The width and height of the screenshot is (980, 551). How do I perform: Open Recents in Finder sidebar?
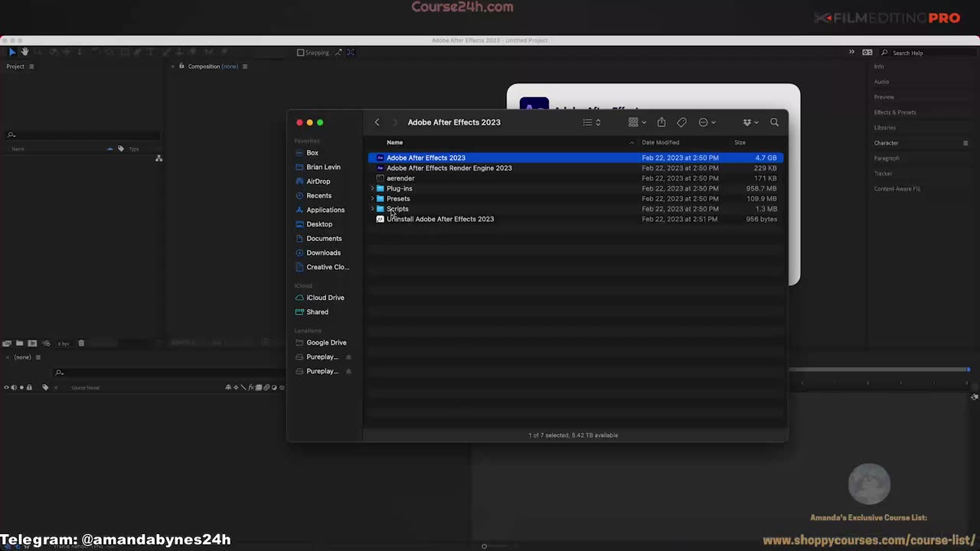click(x=318, y=196)
